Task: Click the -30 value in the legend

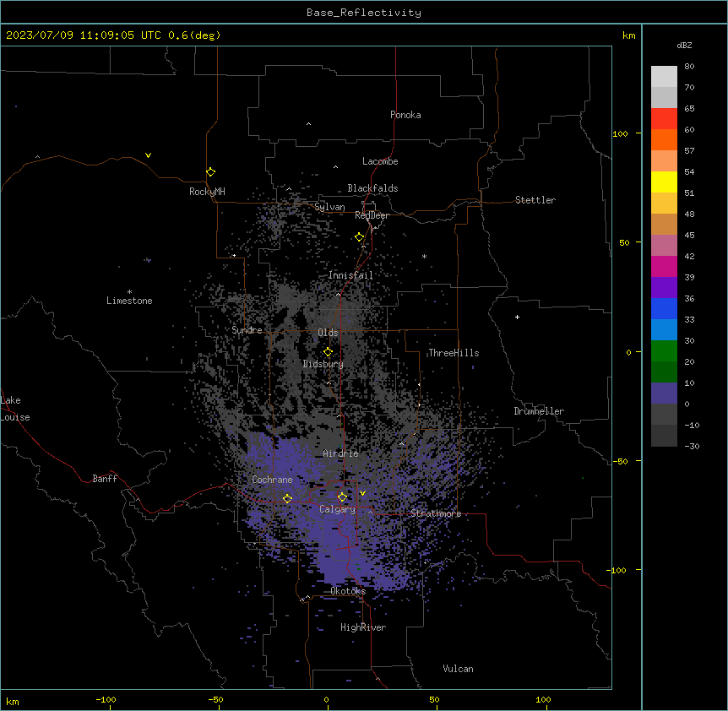Action: [692, 447]
